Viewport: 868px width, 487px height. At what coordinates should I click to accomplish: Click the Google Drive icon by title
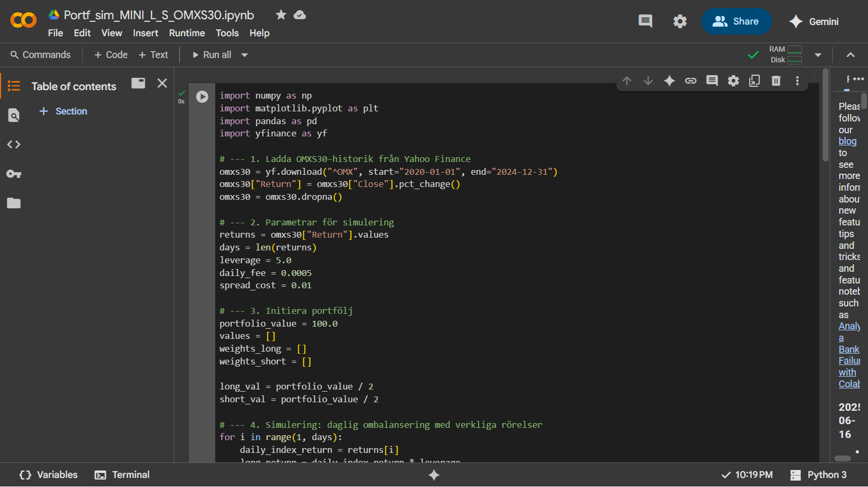click(x=54, y=14)
